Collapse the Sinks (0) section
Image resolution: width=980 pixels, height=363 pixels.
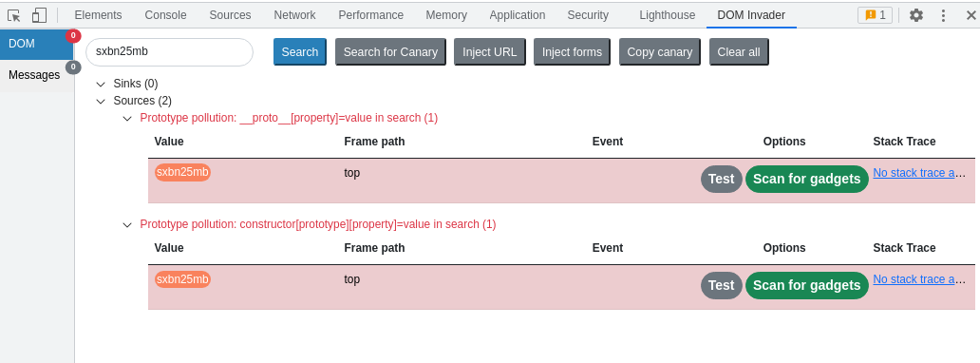[x=101, y=84]
